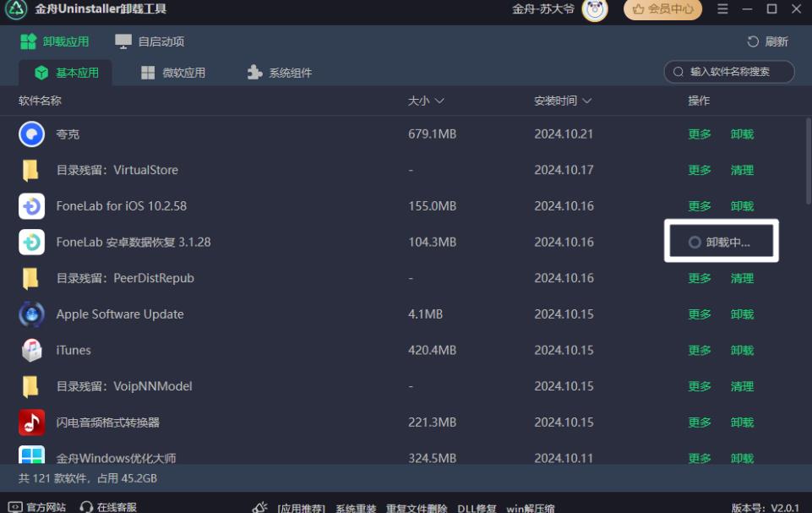Click the PeerDistRepub folder icon
The image size is (812, 513).
tap(30, 278)
